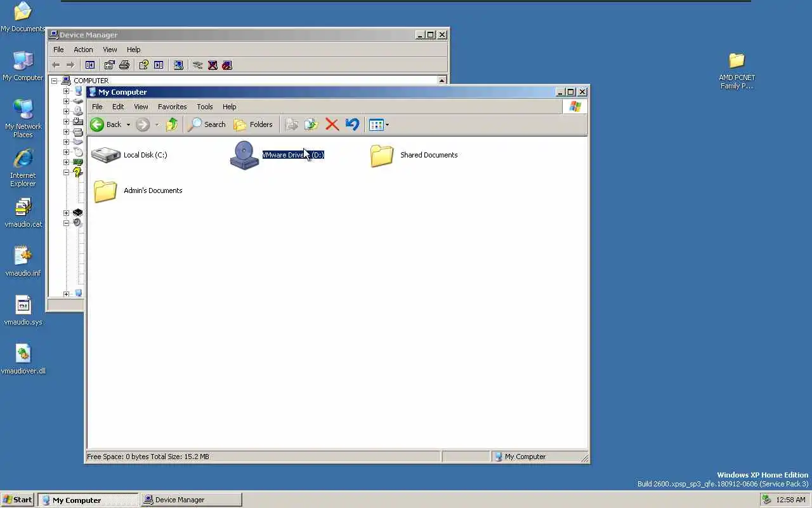The height and width of the screenshot is (508, 812).
Task: Select the VMware Drivers (D:) CD drive icon
Action: [244, 155]
